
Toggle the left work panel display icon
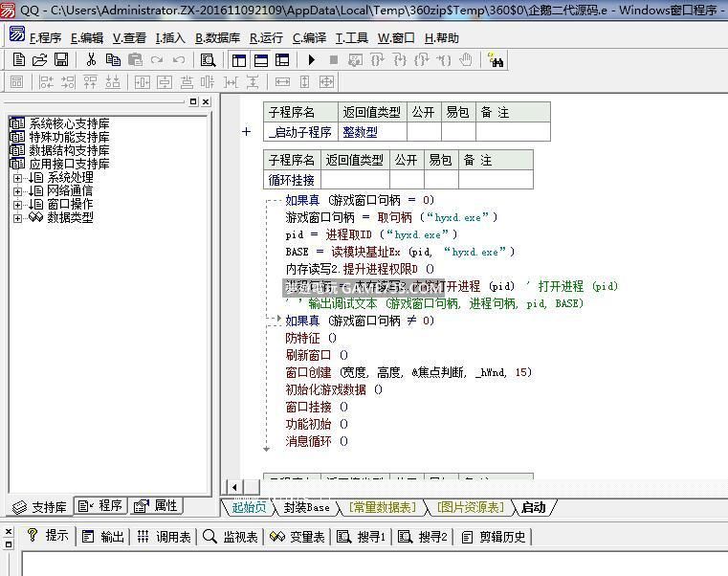pyautogui.click(x=239, y=59)
